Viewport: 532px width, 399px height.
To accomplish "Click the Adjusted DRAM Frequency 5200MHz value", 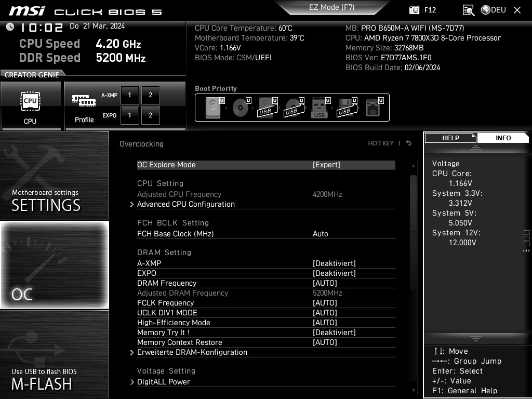I will pos(327,293).
